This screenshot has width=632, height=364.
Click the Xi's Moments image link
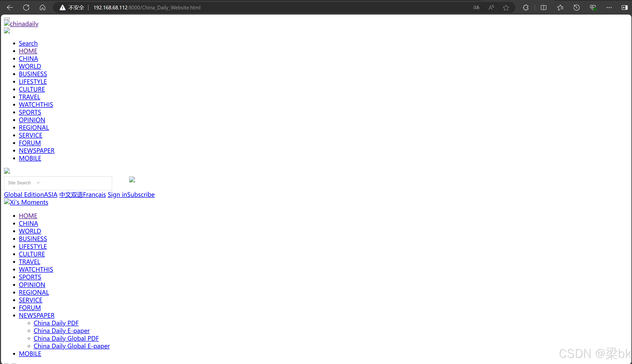pos(26,202)
